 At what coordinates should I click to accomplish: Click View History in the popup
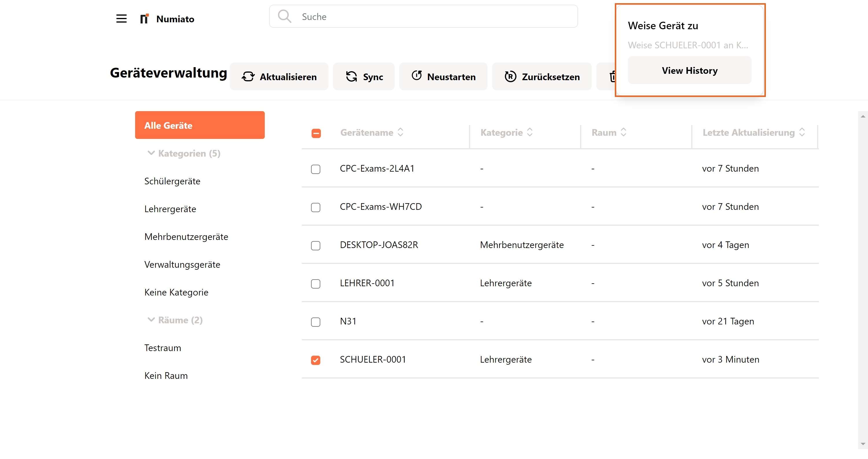[689, 70]
